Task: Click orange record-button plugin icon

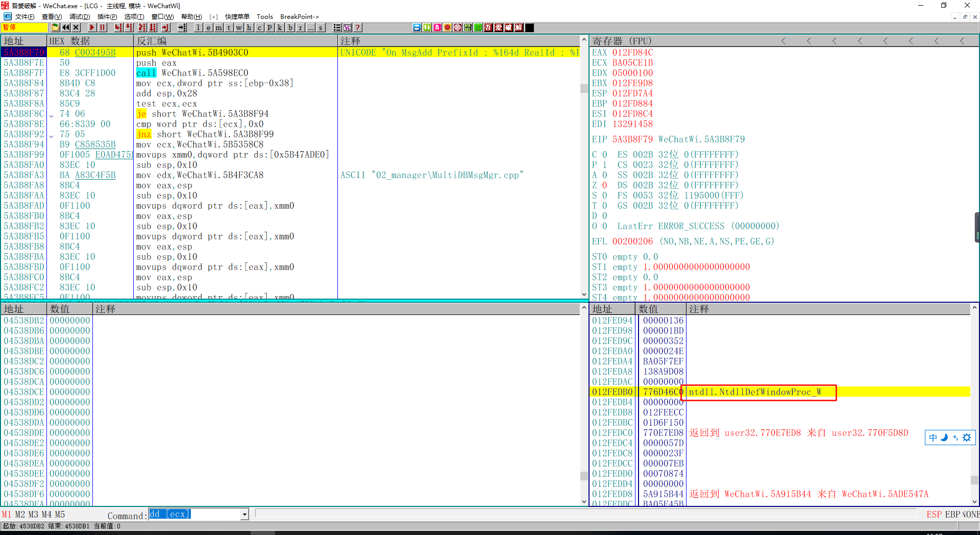Action: 447,28
